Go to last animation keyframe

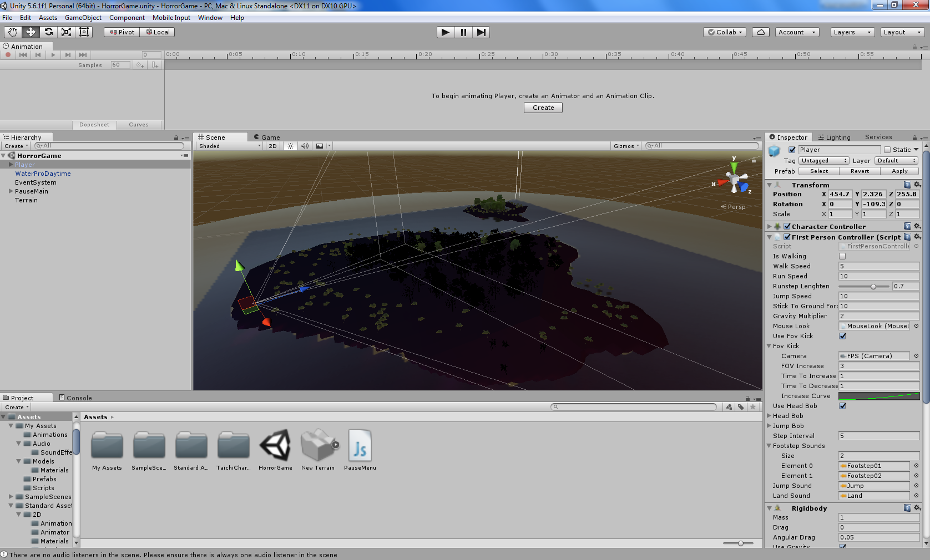[x=83, y=55]
